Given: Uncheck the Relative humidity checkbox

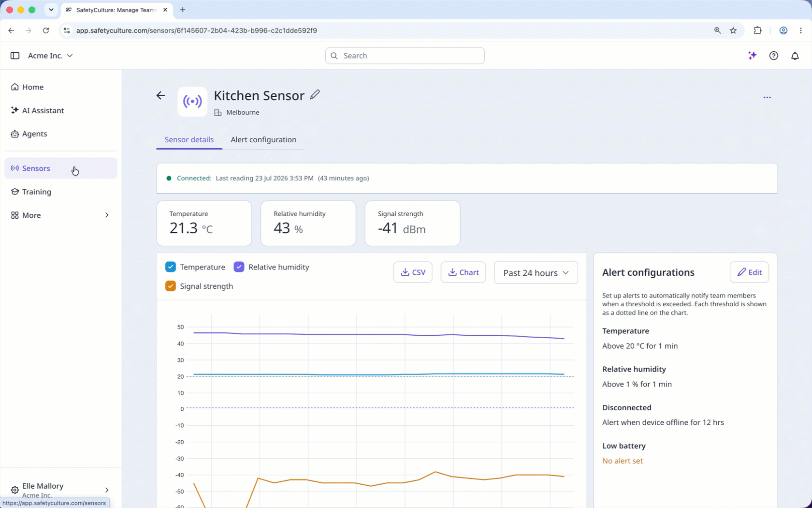Looking at the screenshot, I should click(239, 267).
